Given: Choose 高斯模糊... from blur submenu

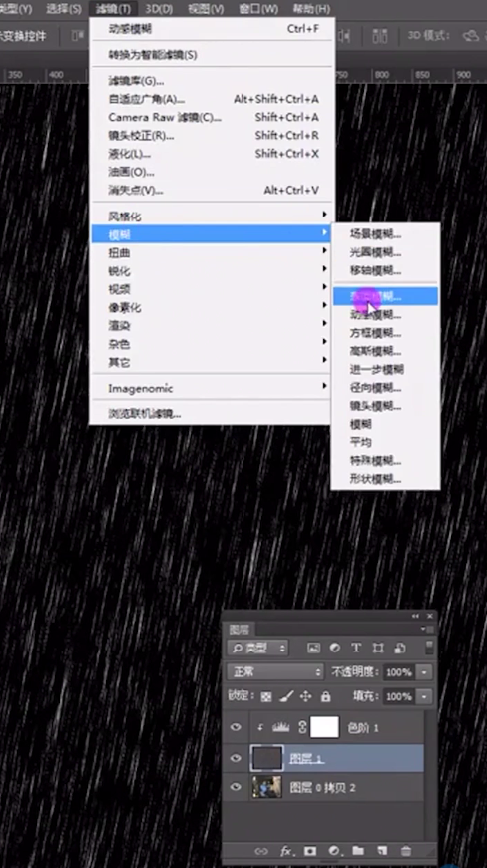Looking at the screenshot, I should 386,351.
